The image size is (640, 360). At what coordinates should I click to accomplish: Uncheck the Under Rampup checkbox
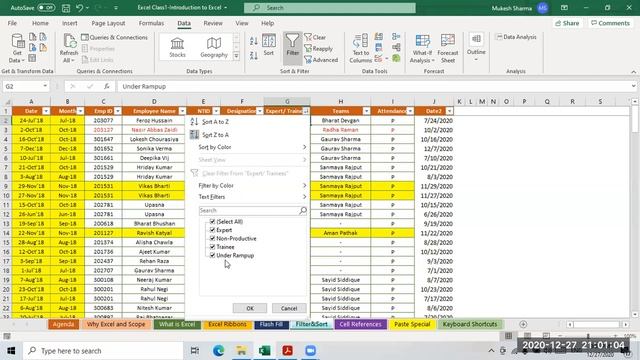click(212, 255)
